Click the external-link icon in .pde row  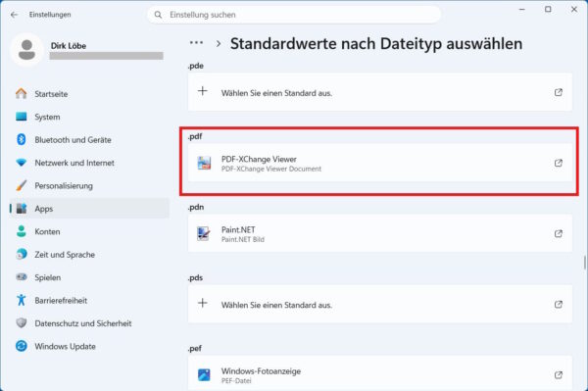tap(559, 92)
